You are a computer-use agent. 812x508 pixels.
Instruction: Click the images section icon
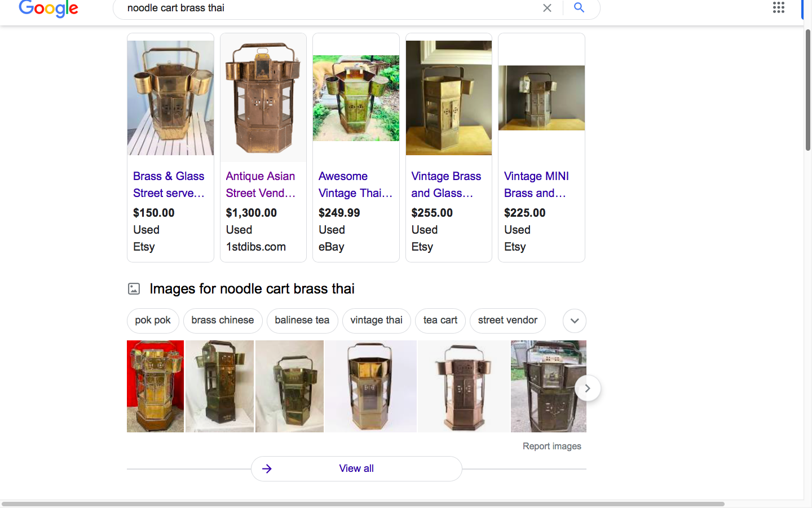(134, 289)
